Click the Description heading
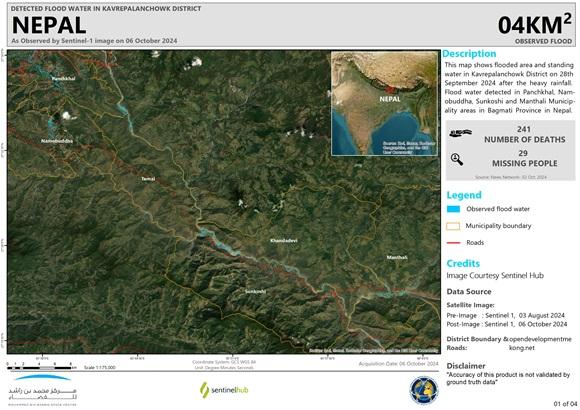The height and width of the screenshot is (410, 580). [469, 54]
